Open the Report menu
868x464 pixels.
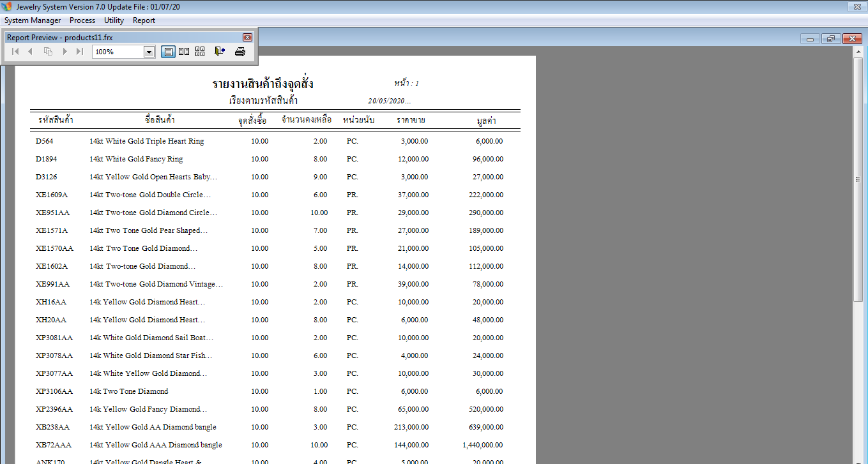click(144, 20)
